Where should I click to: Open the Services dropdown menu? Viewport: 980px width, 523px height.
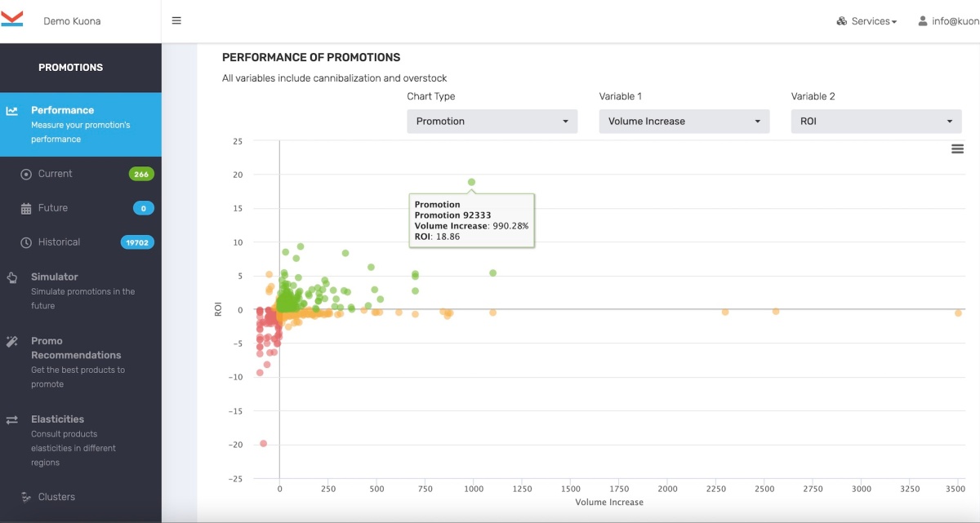pyautogui.click(x=866, y=21)
